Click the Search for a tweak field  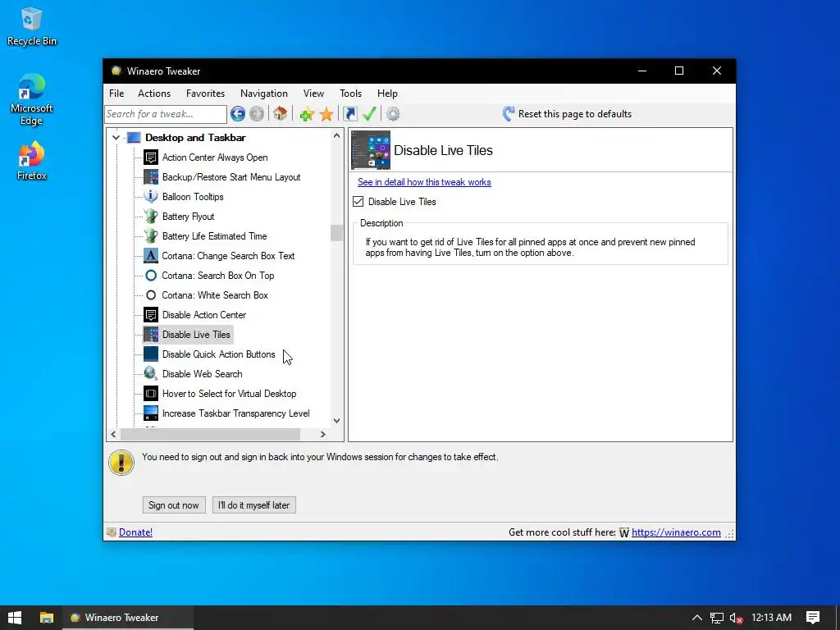point(166,113)
